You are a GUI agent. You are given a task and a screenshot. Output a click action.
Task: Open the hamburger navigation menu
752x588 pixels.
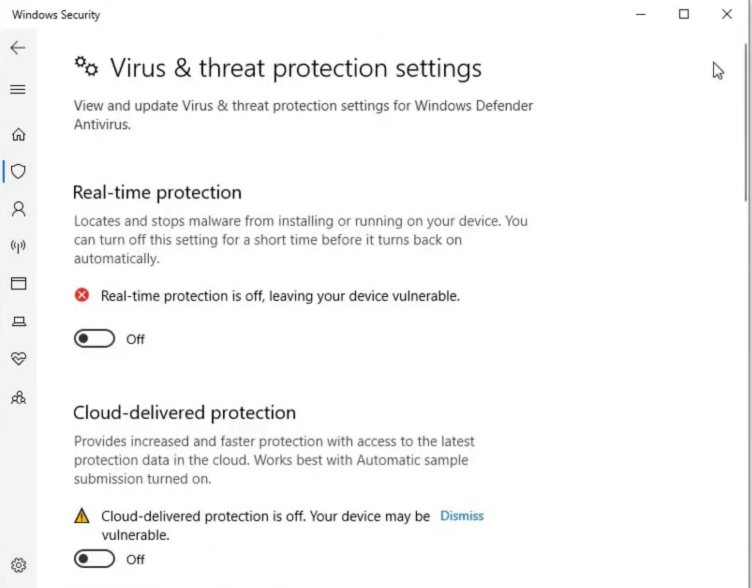click(x=18, y=90)
